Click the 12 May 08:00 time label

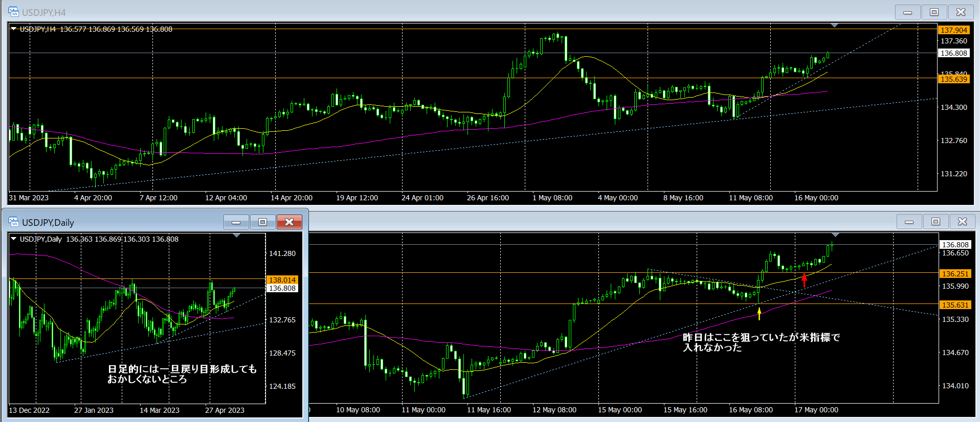pyautogui.click(x=554, y=410)
